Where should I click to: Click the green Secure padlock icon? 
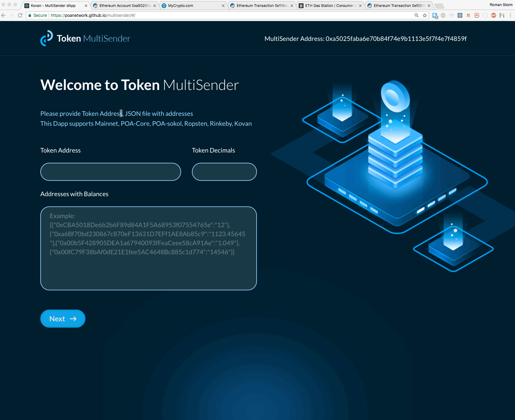(x=30, y=15)
